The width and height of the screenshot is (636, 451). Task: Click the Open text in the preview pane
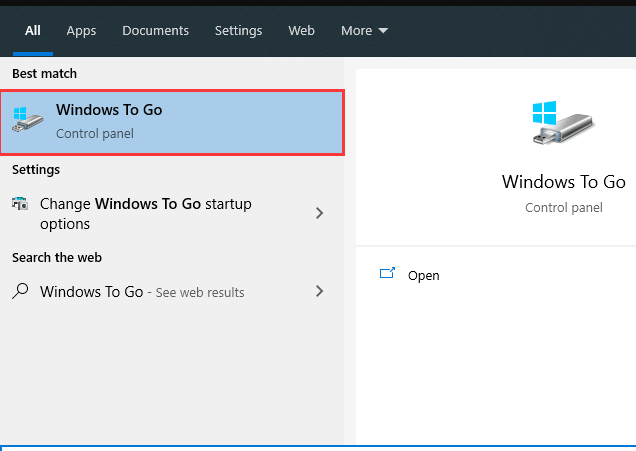point(424,276)
